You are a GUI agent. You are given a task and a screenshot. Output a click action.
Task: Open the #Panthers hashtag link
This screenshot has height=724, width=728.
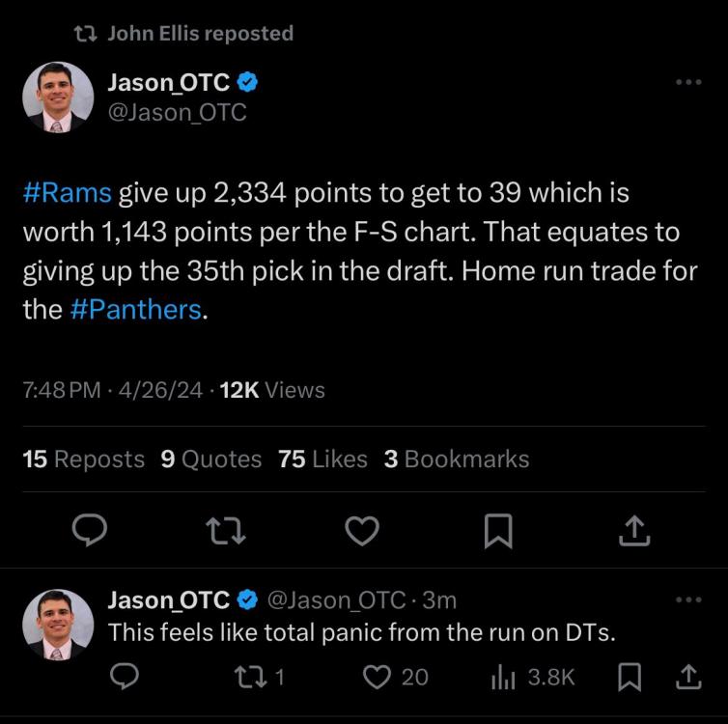coord(137,311)
